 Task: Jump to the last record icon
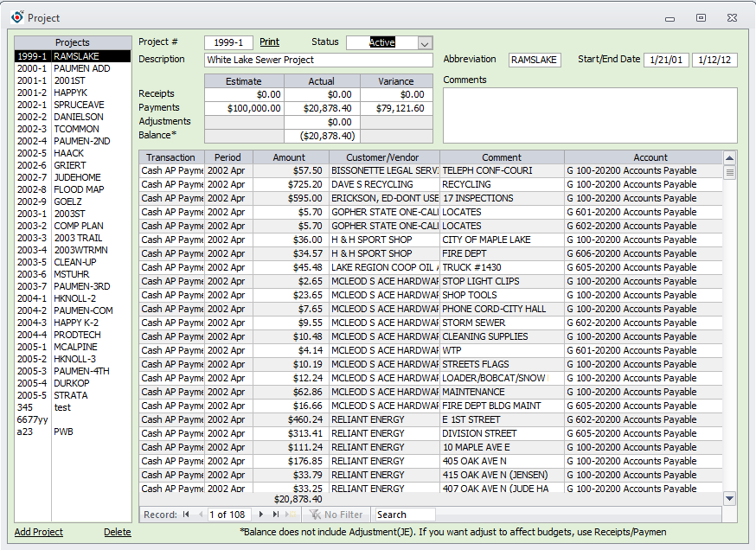pyautogui.click(x=275, y=515)
